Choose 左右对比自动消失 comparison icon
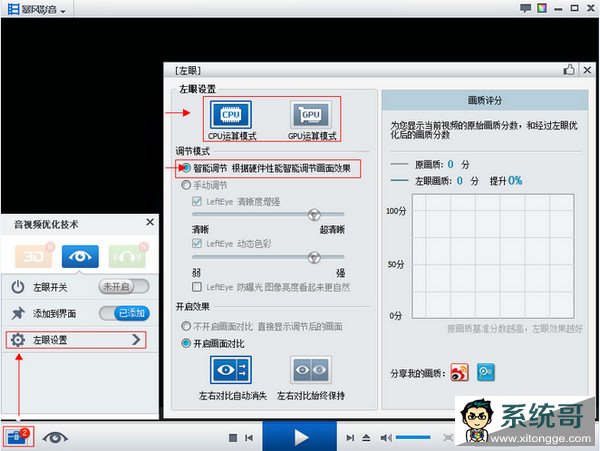 click(x=231, y=370)
